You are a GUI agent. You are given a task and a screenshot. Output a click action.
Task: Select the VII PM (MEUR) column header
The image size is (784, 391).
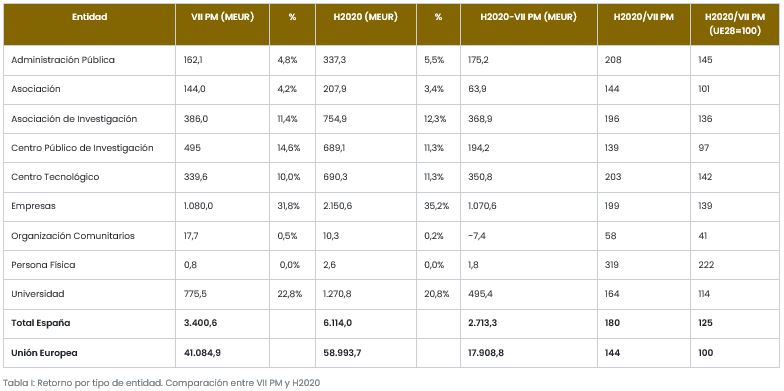pos(222,17)
